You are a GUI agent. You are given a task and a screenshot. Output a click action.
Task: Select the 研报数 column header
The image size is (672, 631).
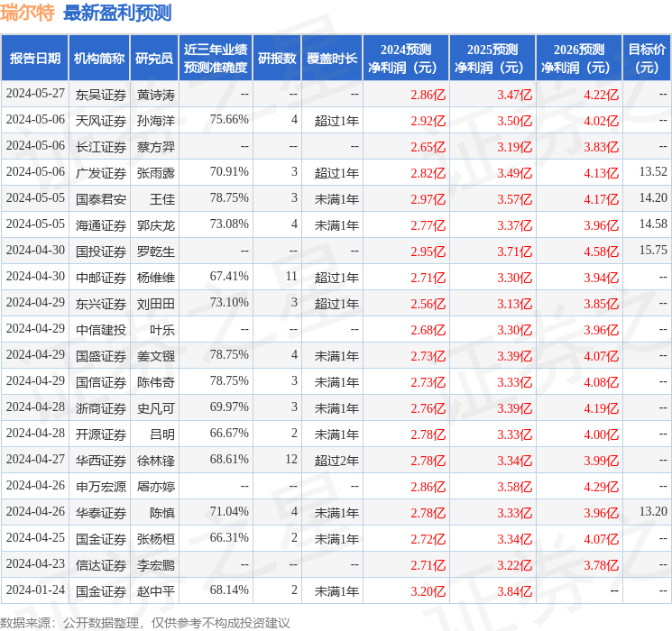tap(277, 59)
